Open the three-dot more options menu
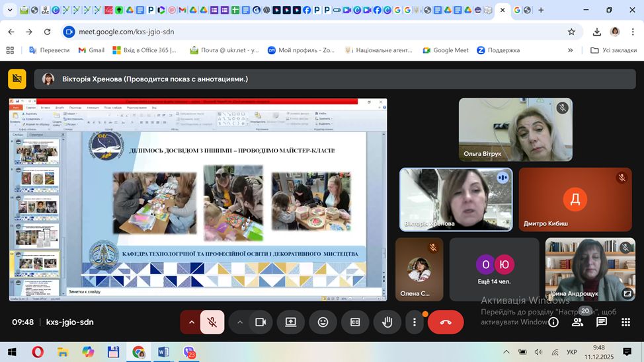The height and width of the screenshot is (362, 644). [415, 322]
